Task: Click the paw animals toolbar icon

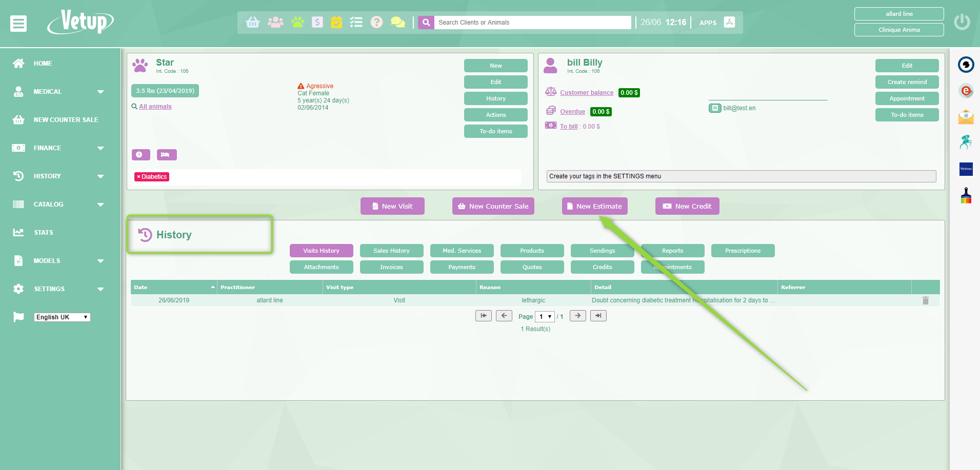Action: click(x=297, y=22)
